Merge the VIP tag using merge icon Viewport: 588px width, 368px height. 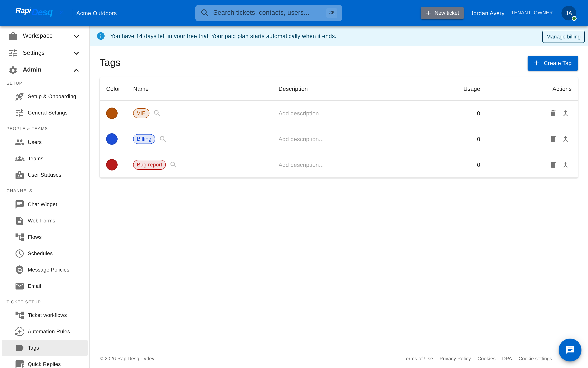tap(565, 113)
